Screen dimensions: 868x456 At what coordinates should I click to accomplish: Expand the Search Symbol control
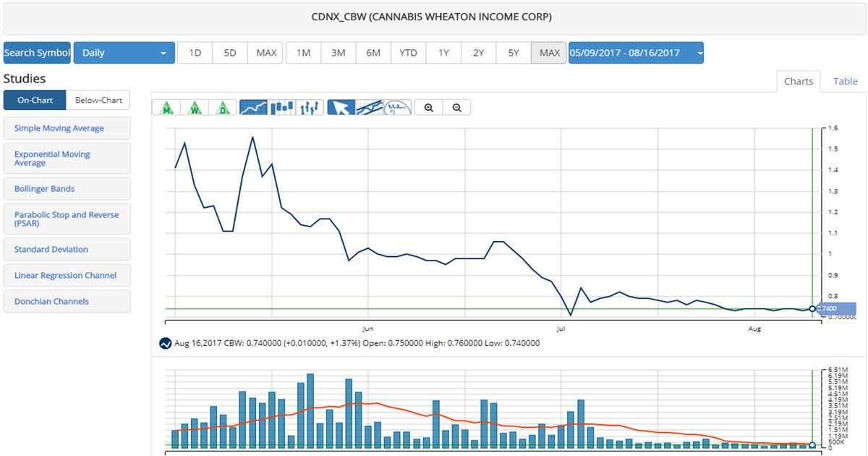point(36,52)
